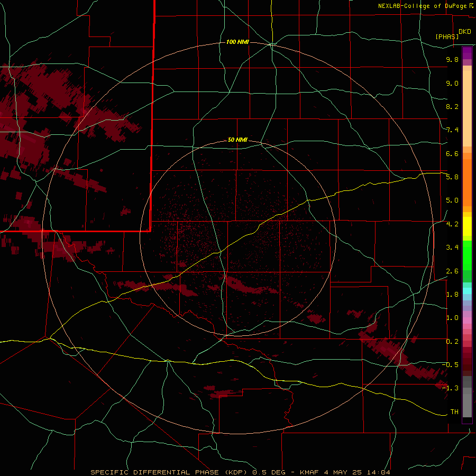This screenshot has width=476, height=476.
Task: Click the 100 NMI range ring label
Action: pyautogui.click(x=237, y=42)
